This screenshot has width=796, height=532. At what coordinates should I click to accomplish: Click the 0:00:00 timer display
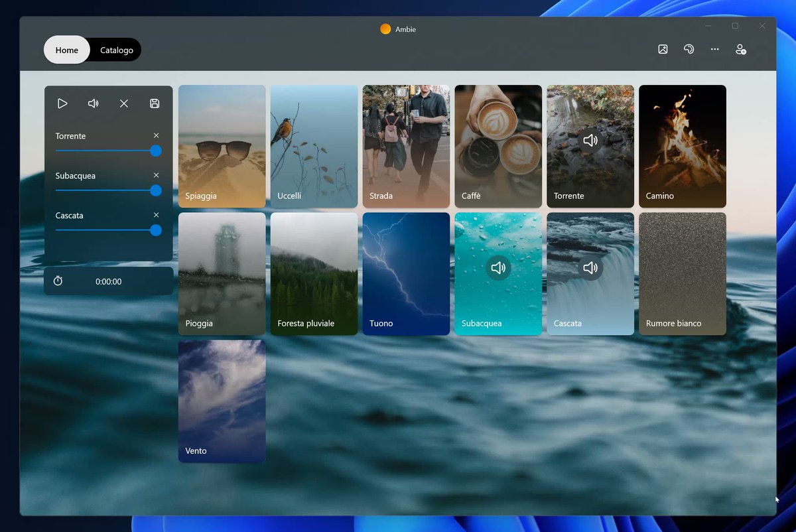tap(109, 281)
